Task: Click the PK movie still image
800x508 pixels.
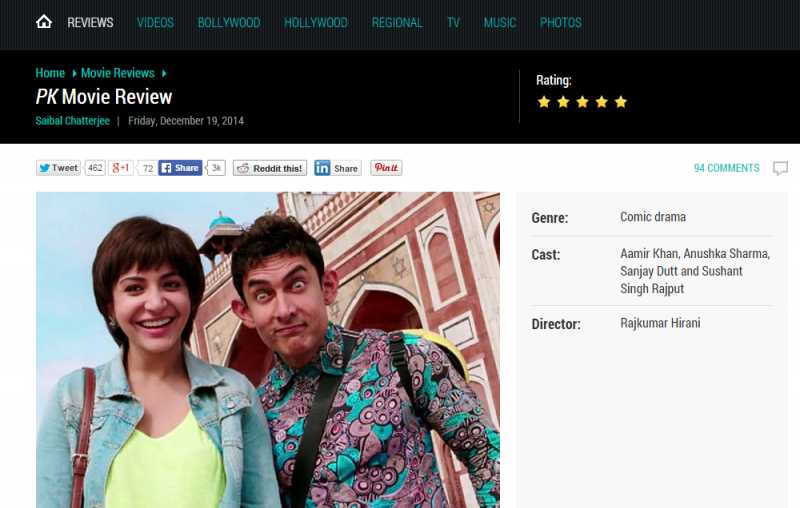Action: click(x=268, y=350)
